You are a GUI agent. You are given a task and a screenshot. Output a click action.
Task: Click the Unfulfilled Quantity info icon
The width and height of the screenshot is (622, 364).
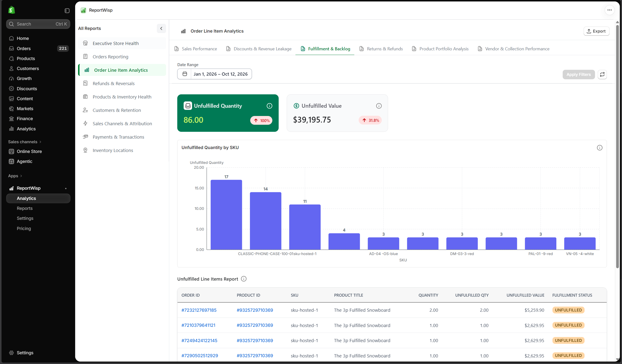269,106
